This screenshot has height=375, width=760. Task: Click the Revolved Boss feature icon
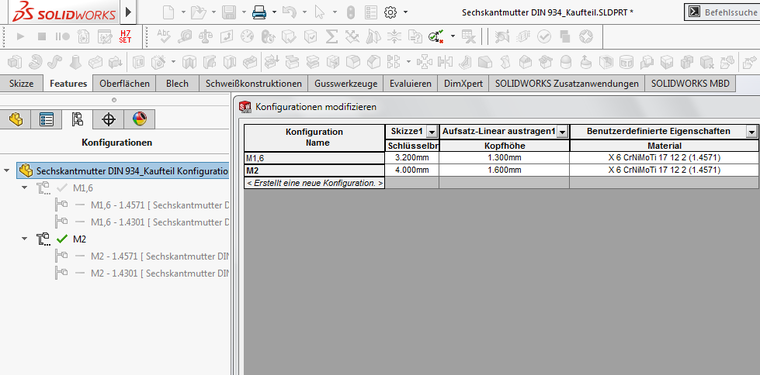click(36, 62)
